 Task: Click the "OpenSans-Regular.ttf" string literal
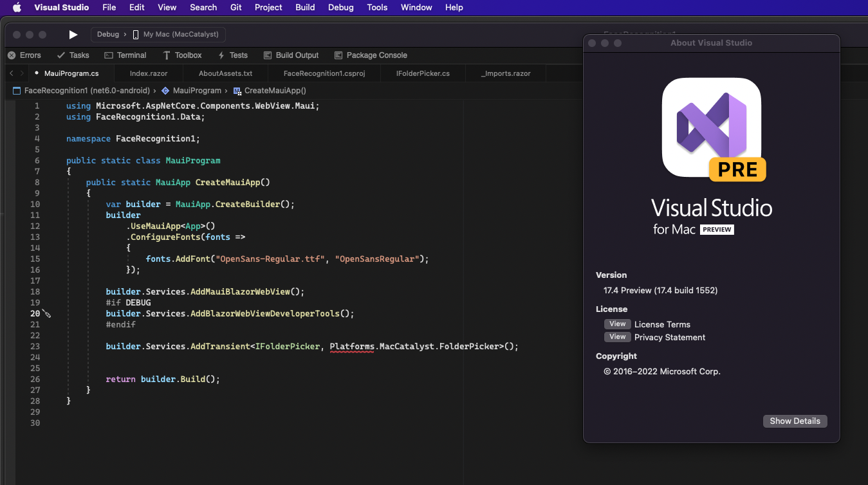pos(270,259)
